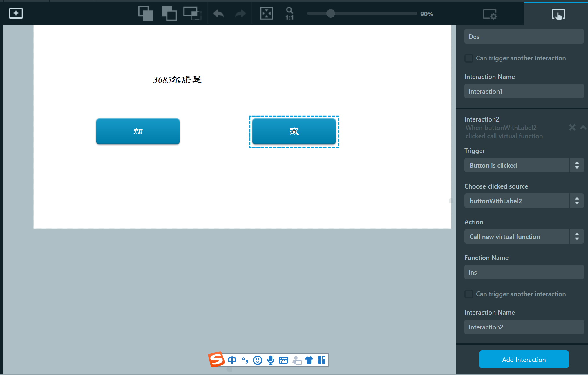
Task: Click the add new screen icon
Action: pos(16,13)
